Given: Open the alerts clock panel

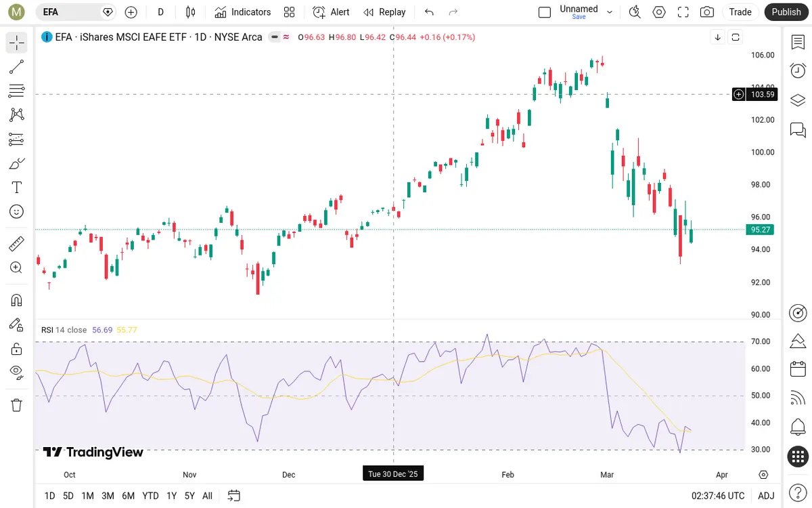Looking at the screenshot, I should point(798,71).
